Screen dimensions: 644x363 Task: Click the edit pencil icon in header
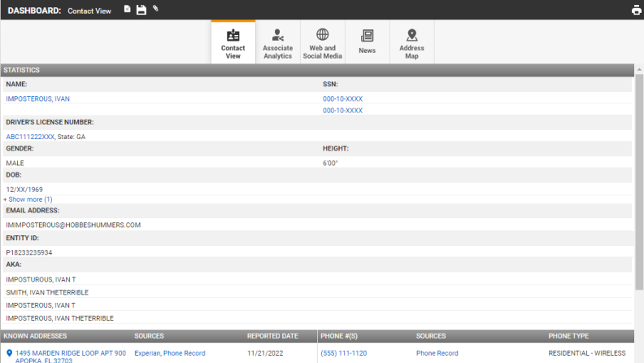tap(155, 9)
